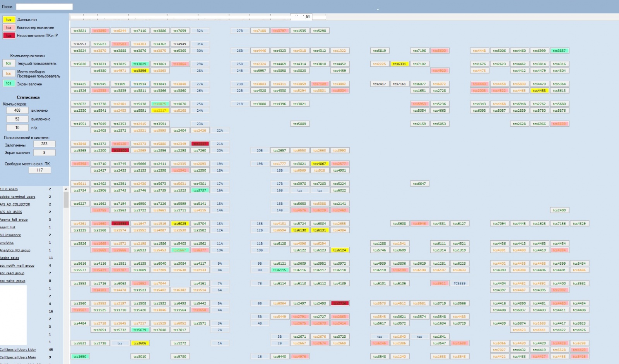Select yellow computer tcs6331
The height and width of the screenshot is (364, 619).
coord(399,64)
